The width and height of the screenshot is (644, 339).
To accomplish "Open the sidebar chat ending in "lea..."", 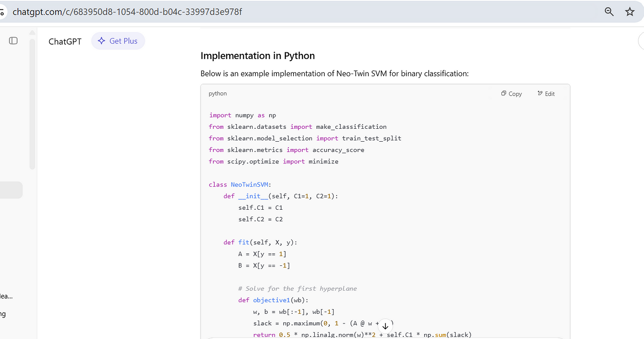I will click(6, 296).
